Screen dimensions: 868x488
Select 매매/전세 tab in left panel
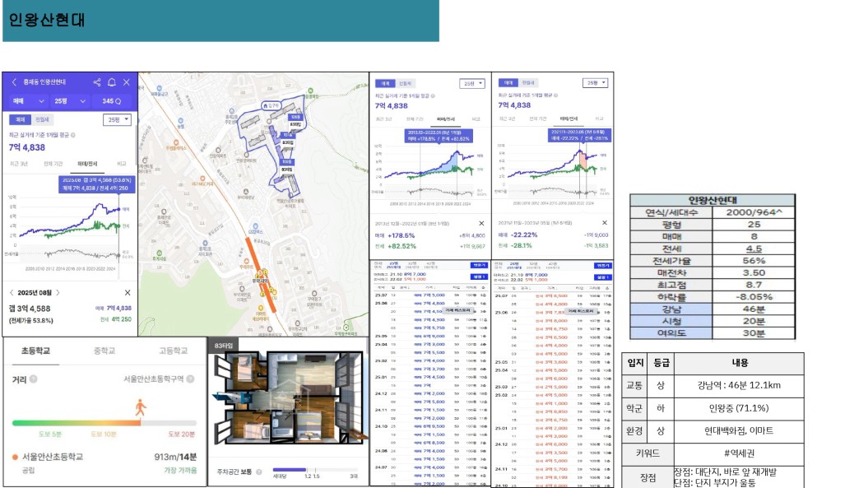point(87,164)
